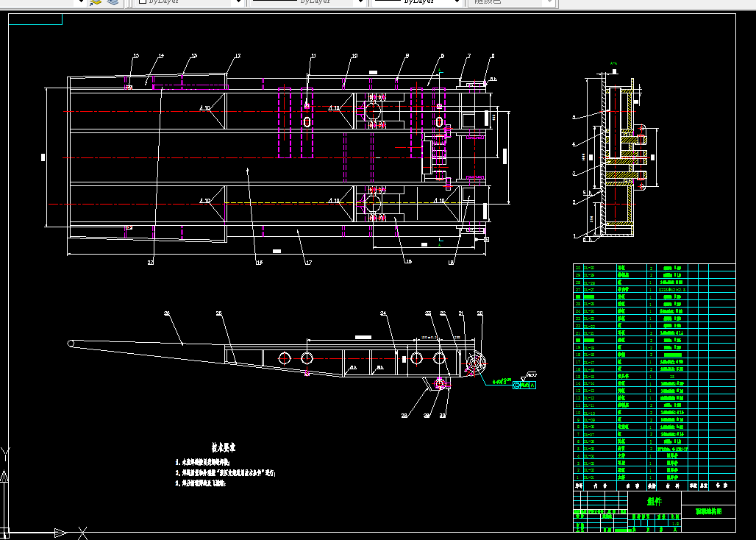This screenshot has width=756, height=540.
Task: Select the side-view balloon number 28
Action: pyautogui.click(x=404, y=416)
